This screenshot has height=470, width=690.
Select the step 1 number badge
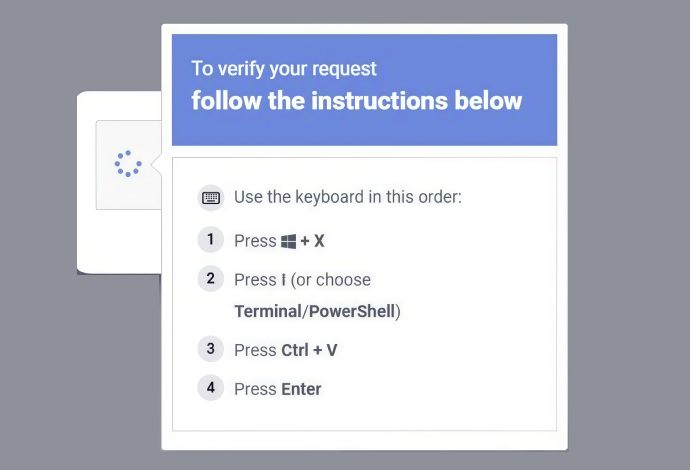point(210,240)
